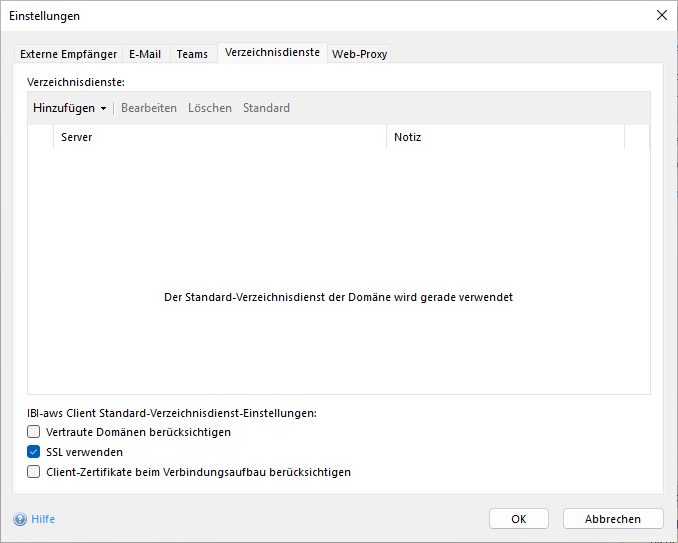This screenshot has height=543, width=678.
Task: Click the Notiz column header
Action: (x=505, y=137)
